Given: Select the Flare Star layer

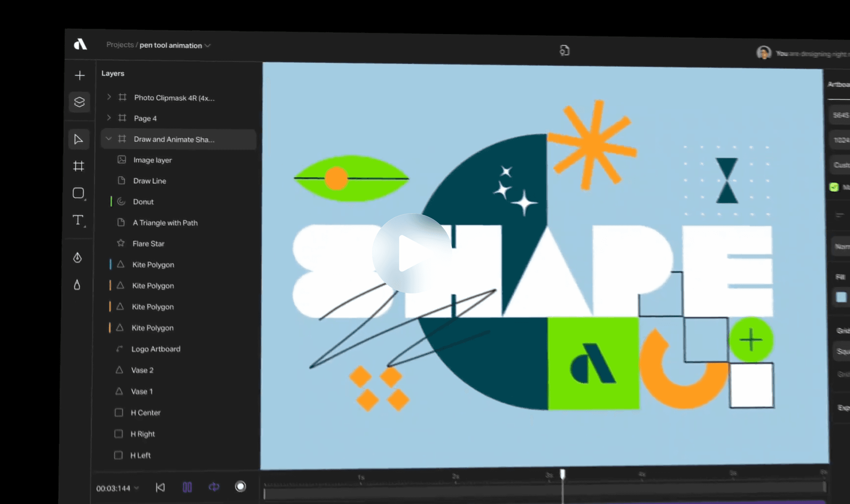Looking at the screenshot, I should point(148,243).
